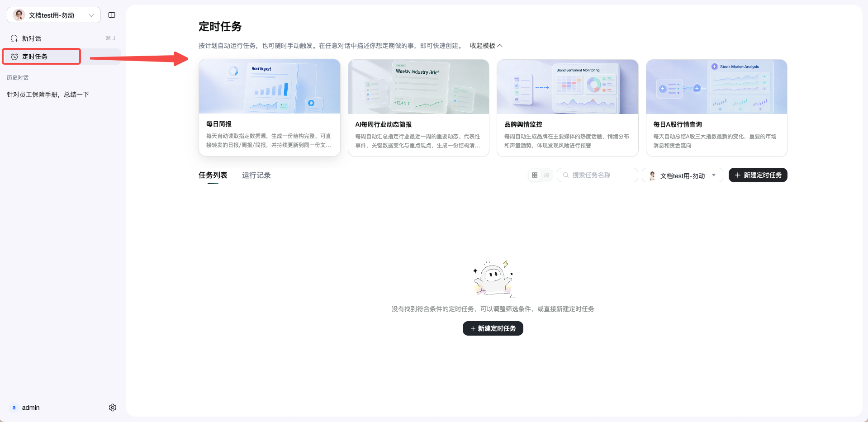The height and width of the screenshot is (422, 868).
Task: Focus the 搜索任务名称 search field
Action: pos(598,175)
